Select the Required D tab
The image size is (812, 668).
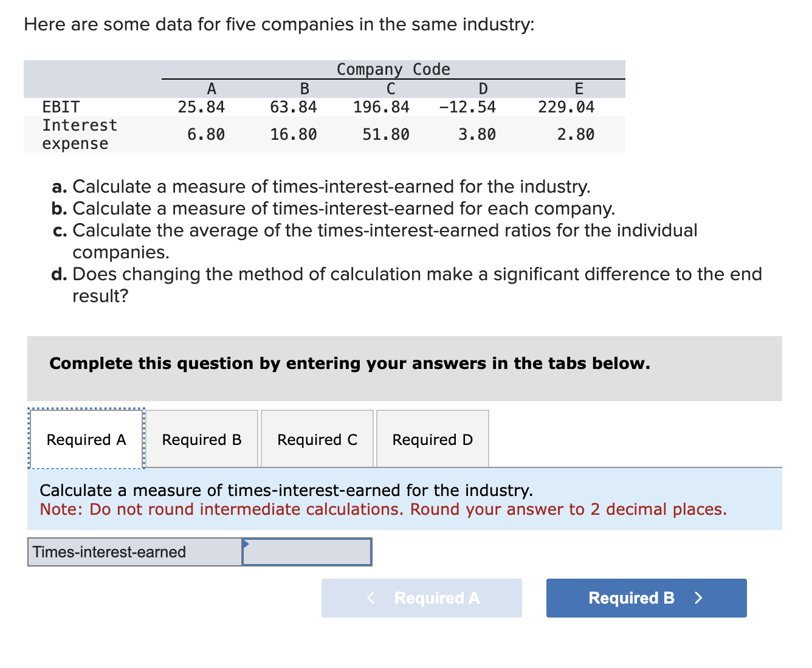click(x=432, y=439)
